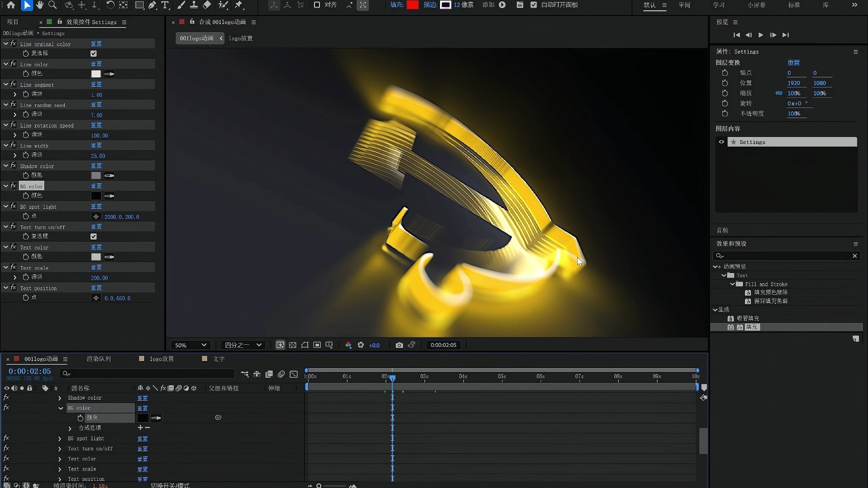Play the preview
Viewport: 868px width, 488px height.
(761, 35)
